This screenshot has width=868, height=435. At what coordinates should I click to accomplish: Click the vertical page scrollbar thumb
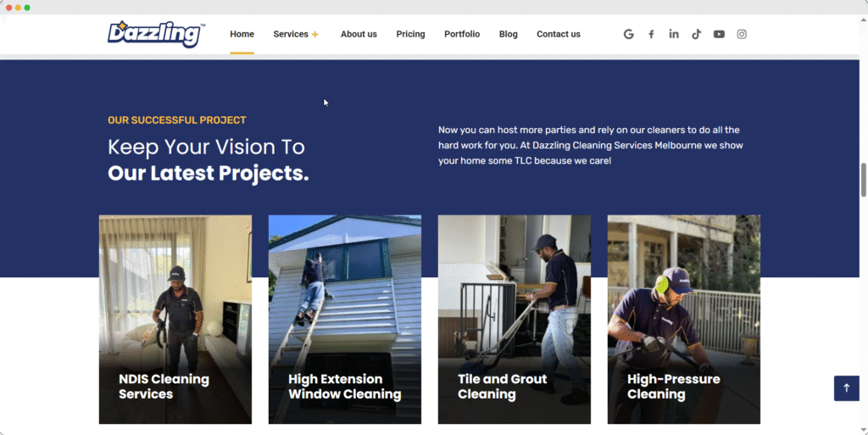coord(864,180)
